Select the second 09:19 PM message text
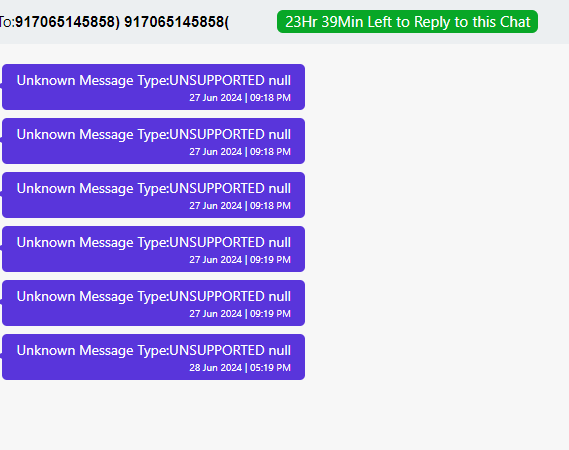 click(x=153, y=296)
